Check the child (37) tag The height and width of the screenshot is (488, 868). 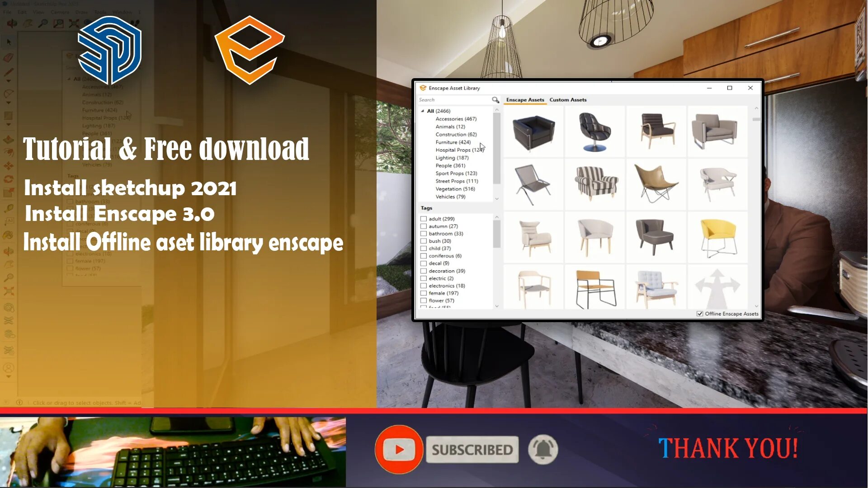424,249
